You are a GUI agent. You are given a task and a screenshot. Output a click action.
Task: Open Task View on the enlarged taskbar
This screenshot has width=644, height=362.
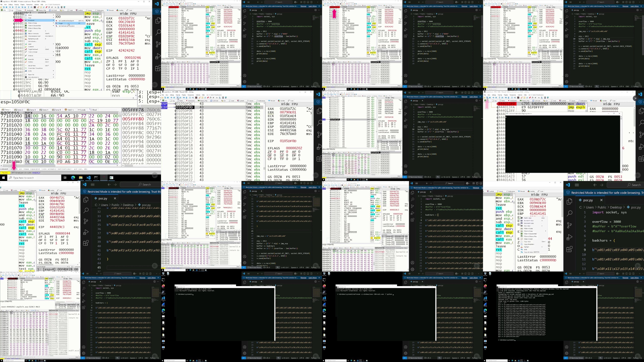click(x=65, y=178)
